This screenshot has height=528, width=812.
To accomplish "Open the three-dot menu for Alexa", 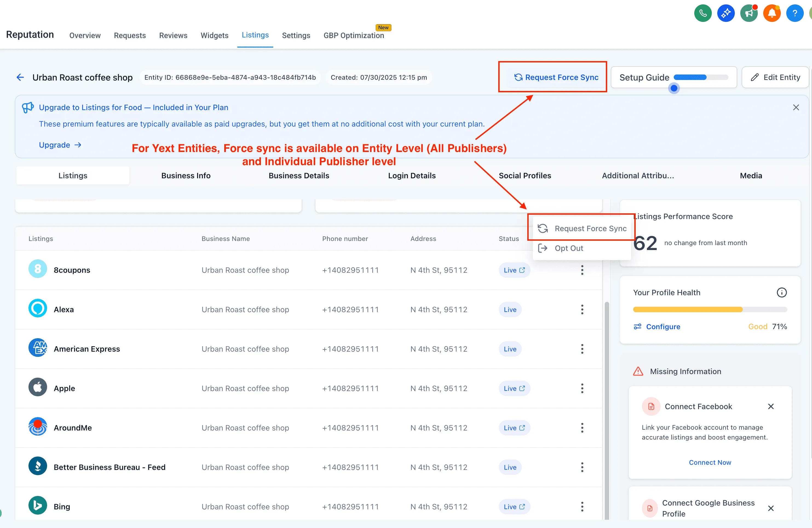I will tap(582, 309).
